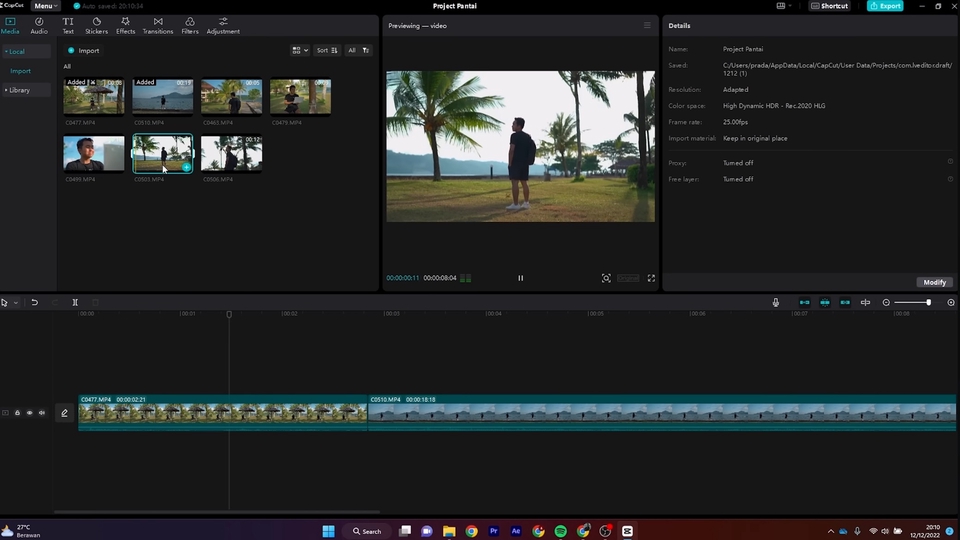The height and width of the screenshot is (540, 960).
Task: Toggle main track magnet
Action: pyautogui.click(x=804, y=302)
